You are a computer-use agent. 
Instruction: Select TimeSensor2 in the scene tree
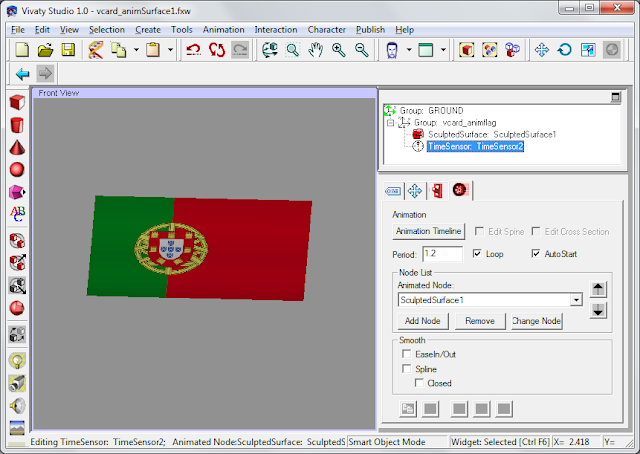click(x=476, y=146)
